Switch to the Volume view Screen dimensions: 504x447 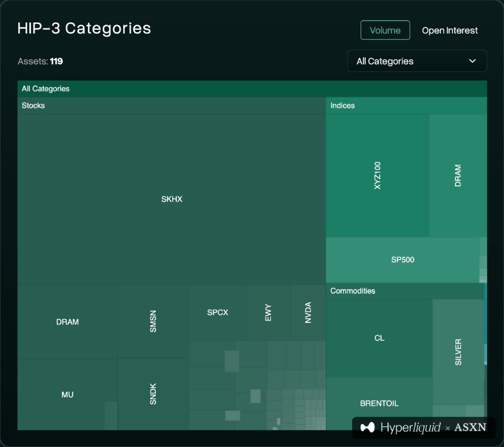(385, 30)
